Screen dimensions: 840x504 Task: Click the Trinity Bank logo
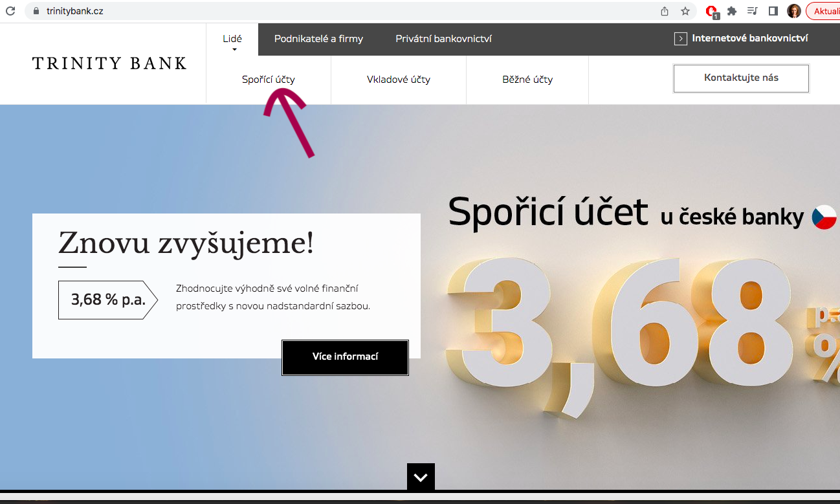[x=109, y=63]
